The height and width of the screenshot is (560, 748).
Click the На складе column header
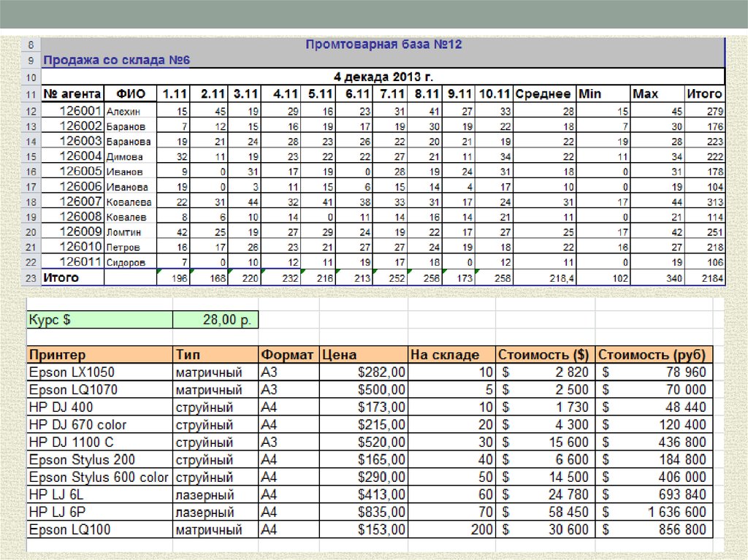[x=451, y=355]
